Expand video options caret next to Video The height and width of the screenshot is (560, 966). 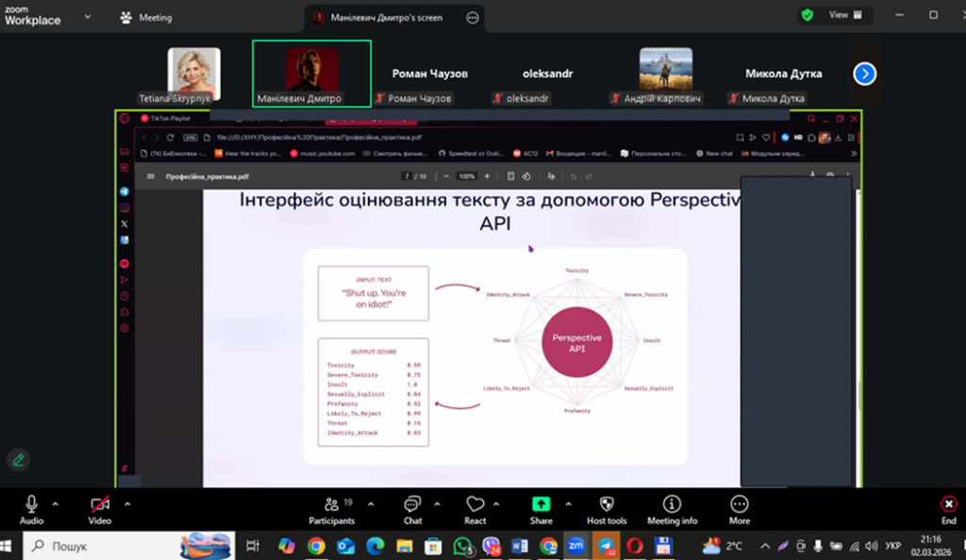pos(127,503)
